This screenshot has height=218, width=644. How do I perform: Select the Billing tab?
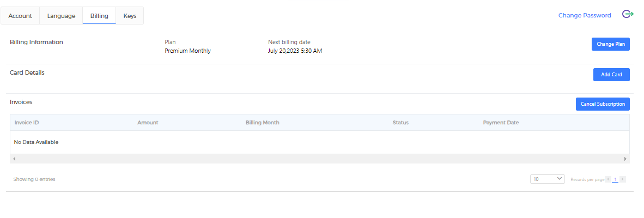click(x=99, y=16)
